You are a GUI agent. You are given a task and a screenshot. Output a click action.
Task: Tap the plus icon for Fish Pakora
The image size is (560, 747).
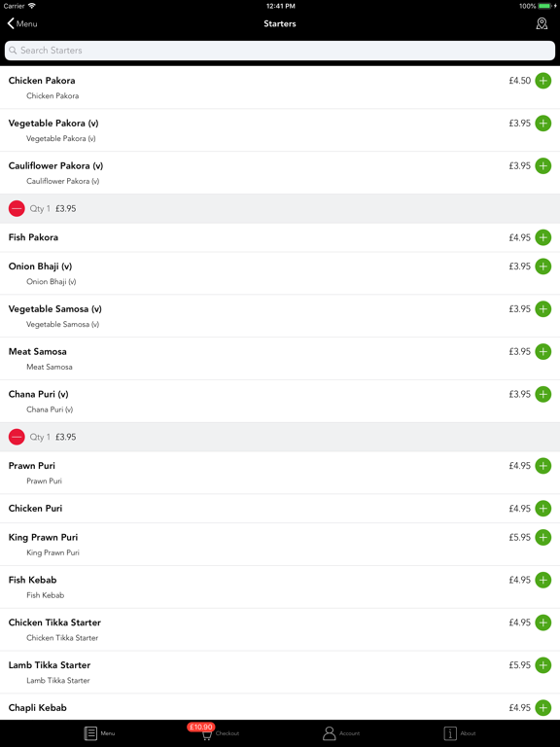[542, 237]
